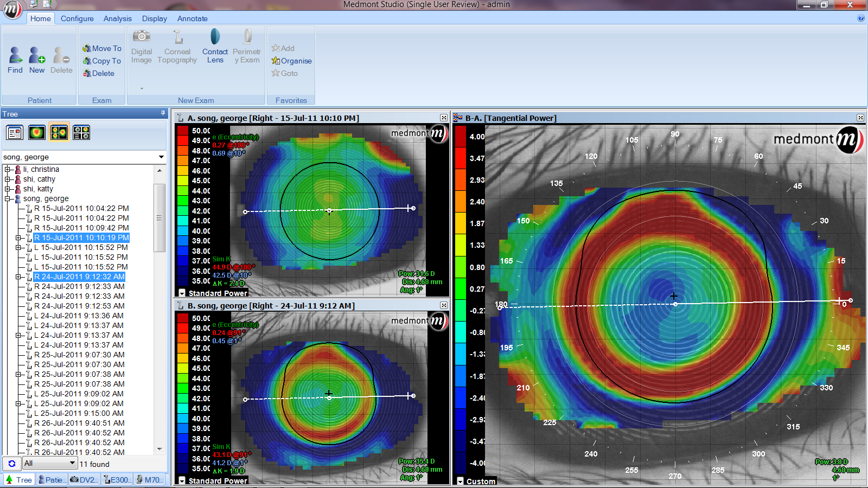Switch to the Patient bottom tab
868x488 pixels.
(52, 479)
